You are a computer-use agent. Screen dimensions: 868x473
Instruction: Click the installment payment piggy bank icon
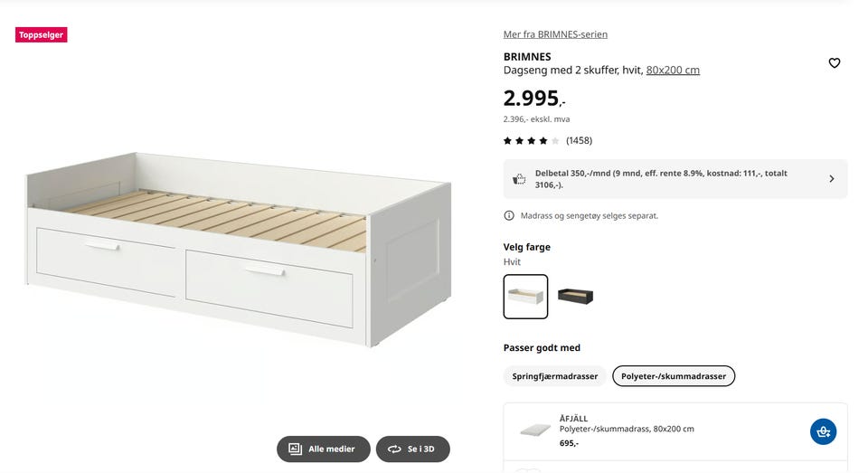519,179
